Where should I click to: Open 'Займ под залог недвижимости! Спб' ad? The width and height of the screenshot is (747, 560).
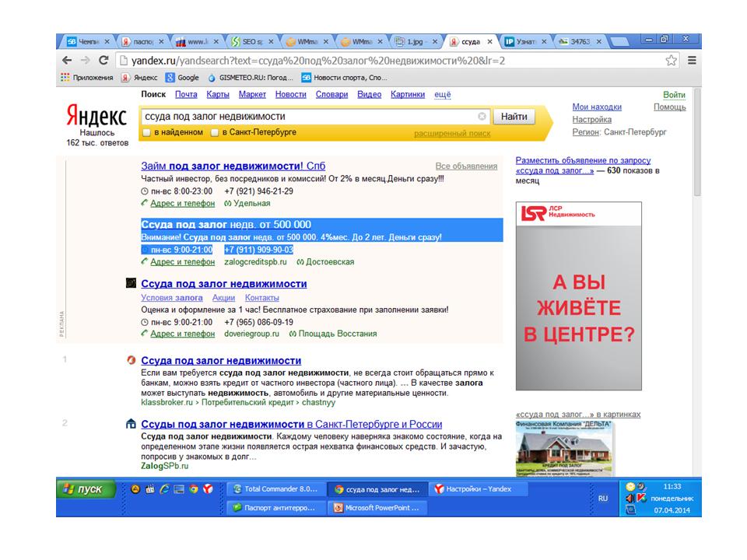click(x=233, y=166)
